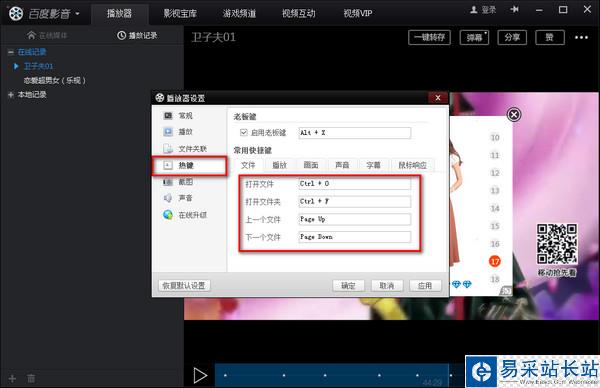Click the pin-to-top icon in title bar

(x=514, y=10)
